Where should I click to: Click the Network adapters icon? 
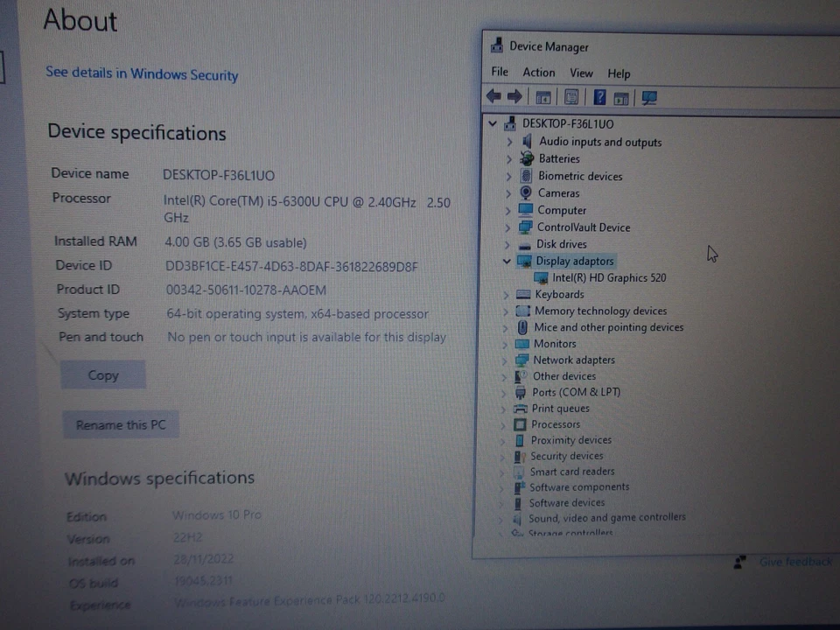[x=523, y=360]
